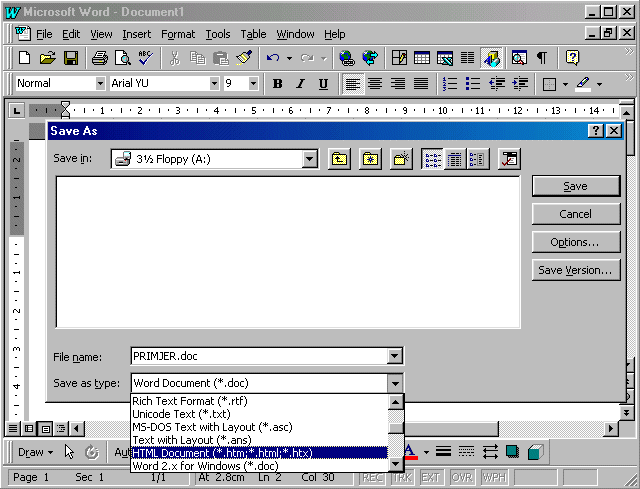Open the Options... button
This screenshot has width=640, height=489.
click(576, 242)
